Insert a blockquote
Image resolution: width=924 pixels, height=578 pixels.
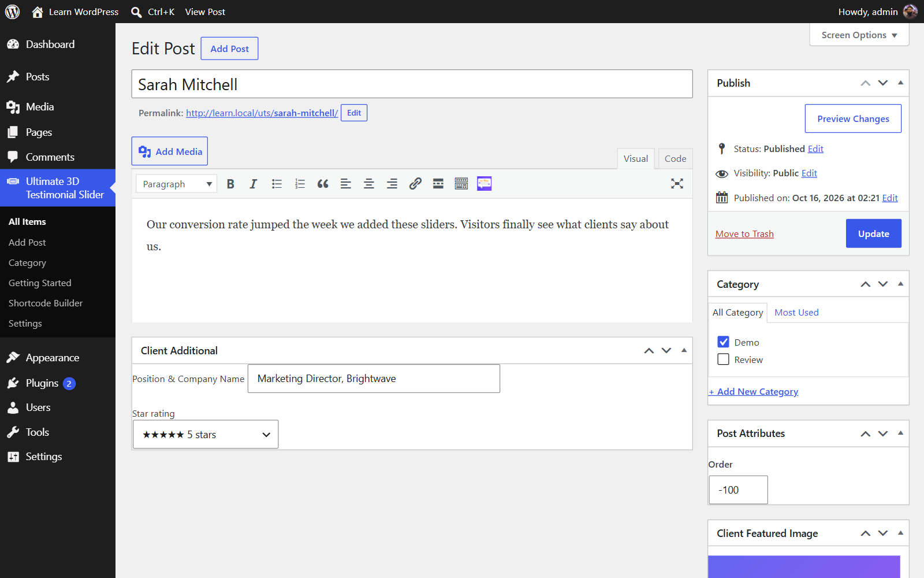[x=323, y=184]
